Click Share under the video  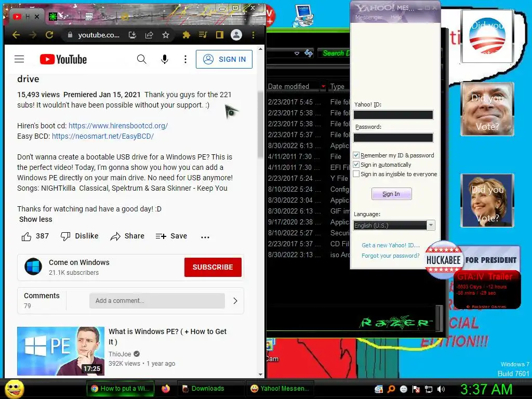[127, 236]
